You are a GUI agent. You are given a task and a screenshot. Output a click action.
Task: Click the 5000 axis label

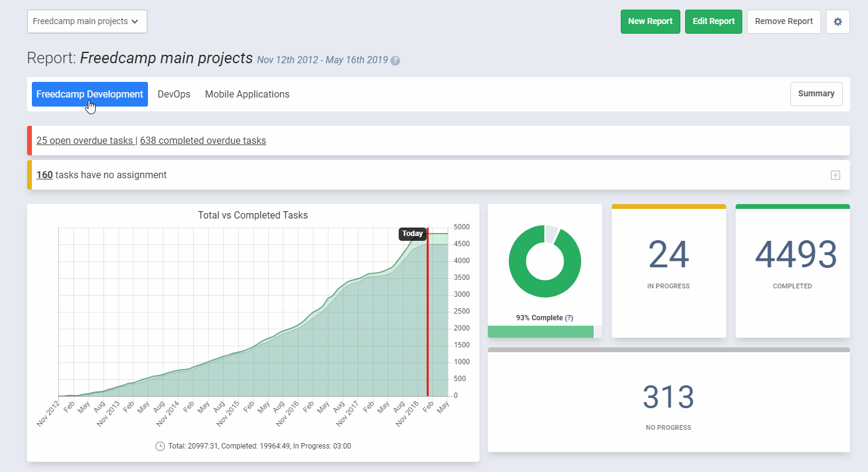[462, 227]
